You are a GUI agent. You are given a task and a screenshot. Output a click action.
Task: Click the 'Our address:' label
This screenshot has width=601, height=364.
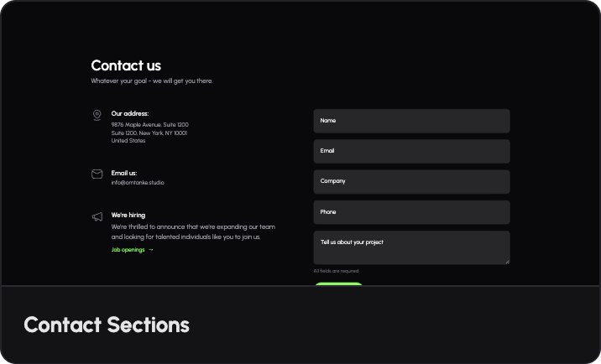pyautogui.click(x=130, y=113)
